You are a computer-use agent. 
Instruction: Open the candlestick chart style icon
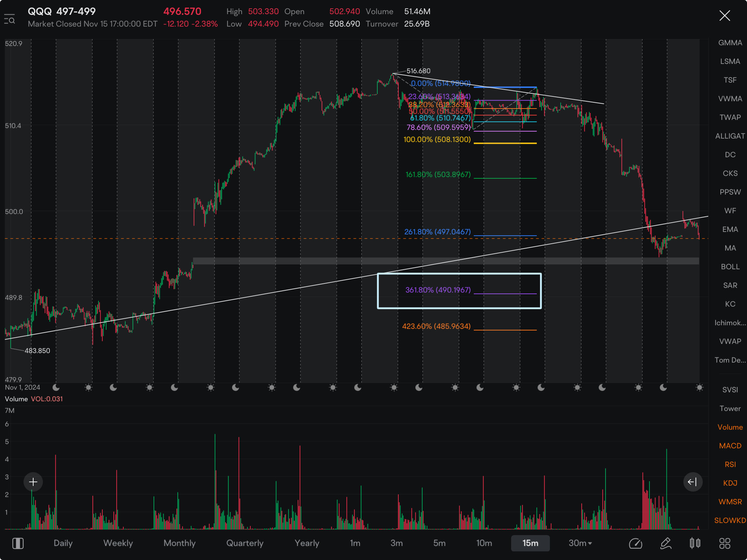695,543
